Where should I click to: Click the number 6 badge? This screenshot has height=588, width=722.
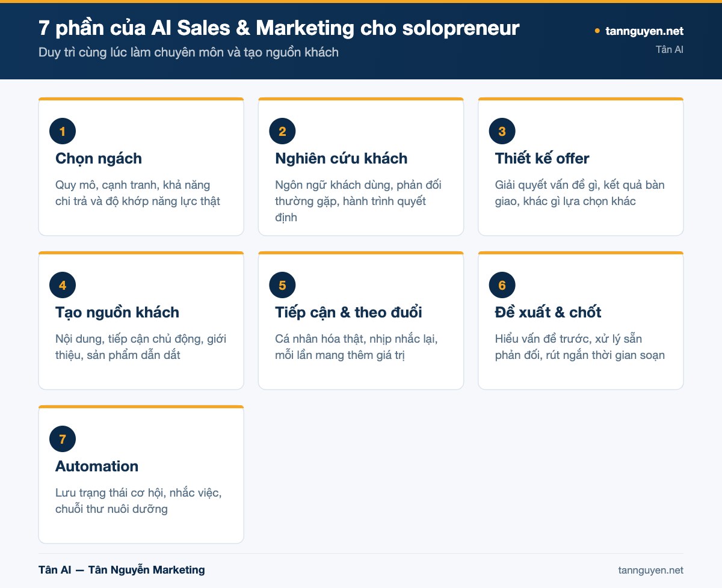tap(502, 286)
